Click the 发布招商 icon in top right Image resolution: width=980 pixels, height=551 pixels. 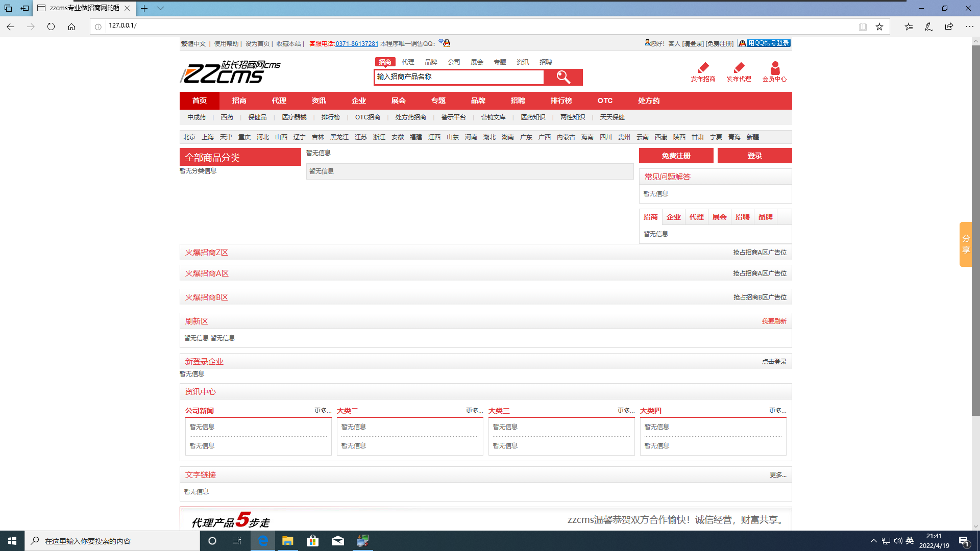pyautogui.click(x=703, y=70)
